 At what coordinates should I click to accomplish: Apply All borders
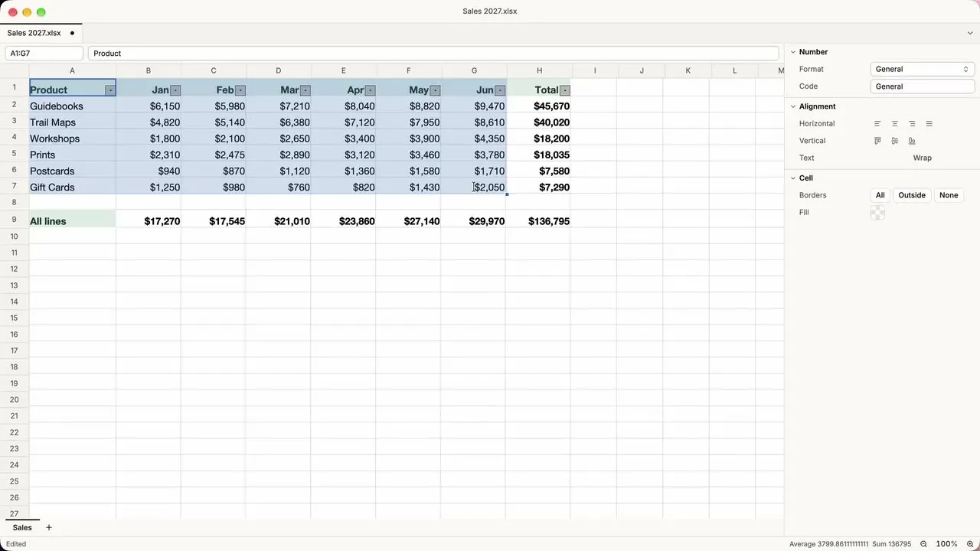coord(880,195)
